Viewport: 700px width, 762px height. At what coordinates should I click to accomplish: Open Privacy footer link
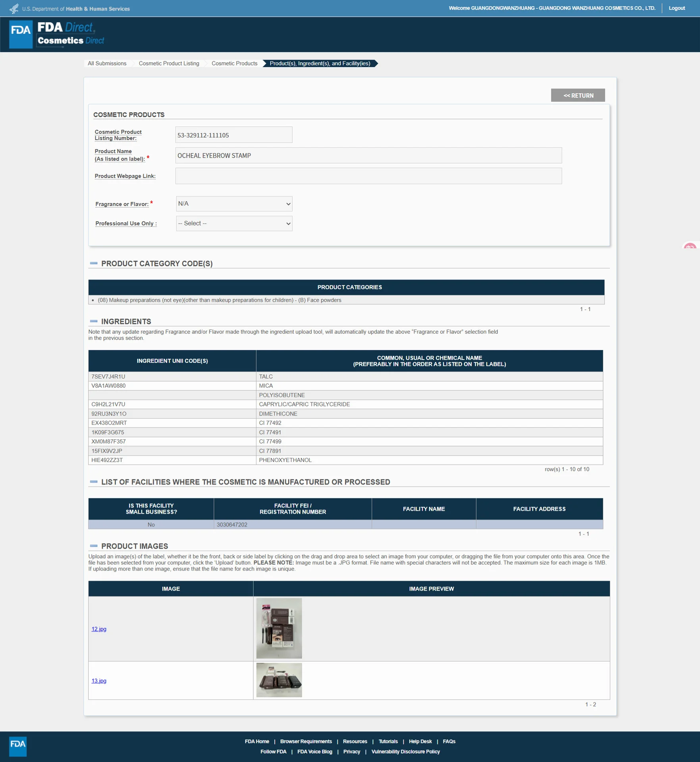tap(351, 752)
